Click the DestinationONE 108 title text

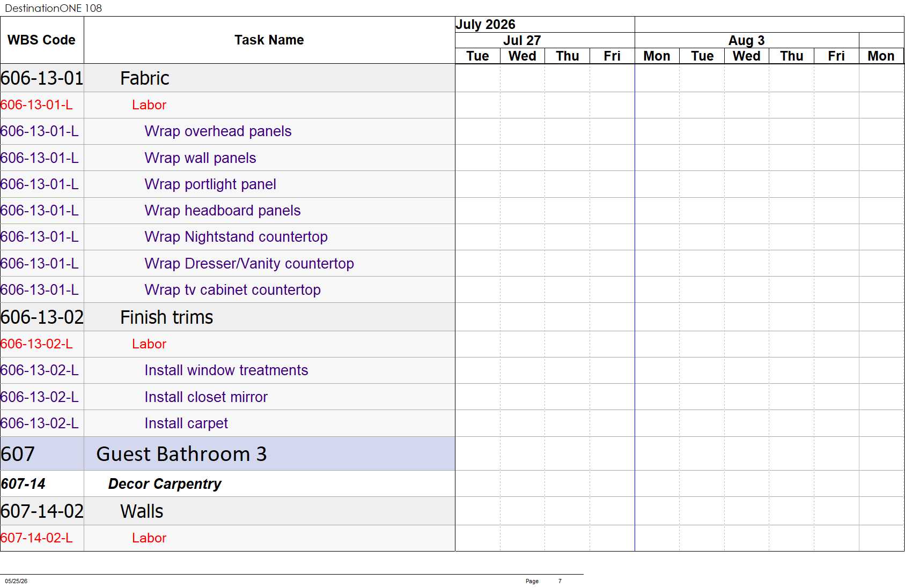click(x=53, y=8)
